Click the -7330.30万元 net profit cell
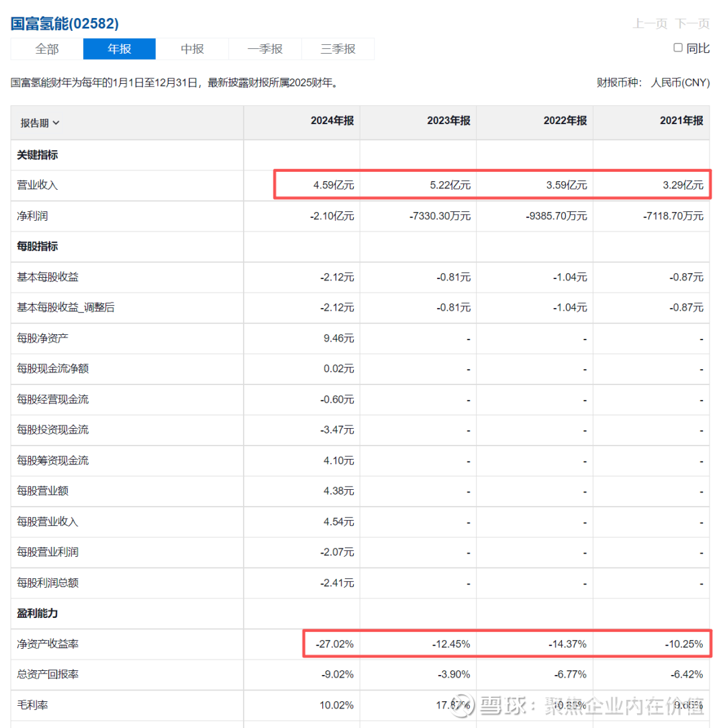This screenshot has height=728, width=725. (x=440, y=216)
